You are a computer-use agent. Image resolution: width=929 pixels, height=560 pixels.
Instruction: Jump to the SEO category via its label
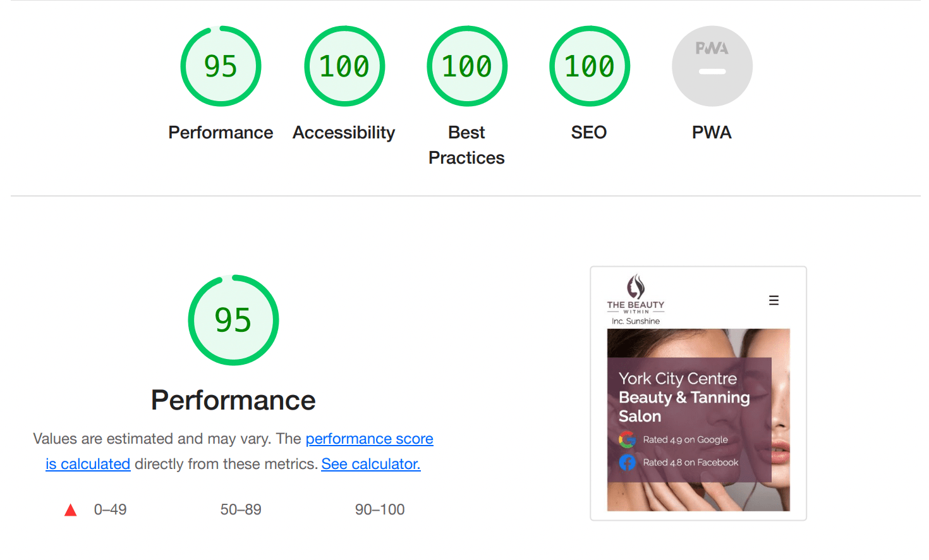(588, 133)
